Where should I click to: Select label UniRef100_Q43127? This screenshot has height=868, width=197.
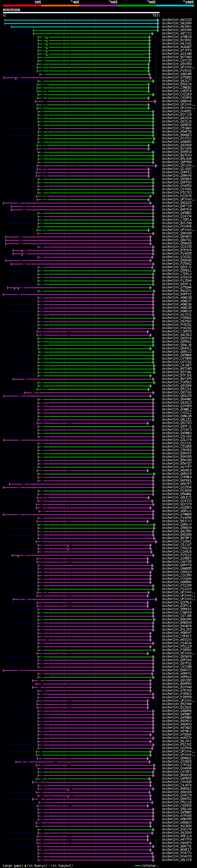tap(176, 81)
